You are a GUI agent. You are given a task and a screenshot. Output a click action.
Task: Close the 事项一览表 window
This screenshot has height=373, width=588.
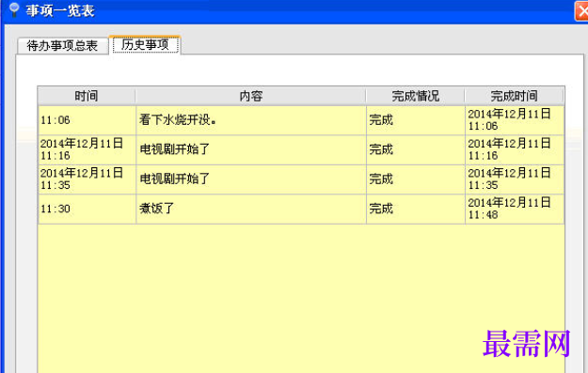[582, 11]
